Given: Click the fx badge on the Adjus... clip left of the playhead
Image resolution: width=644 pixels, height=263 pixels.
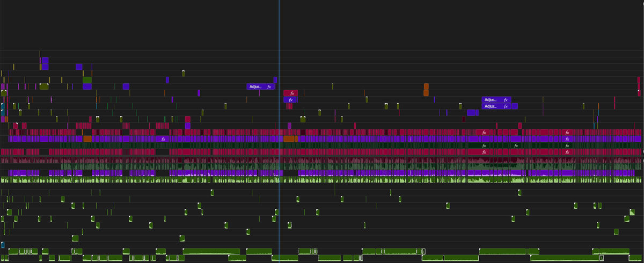Looking at the screenshot, I should point(269,86).
